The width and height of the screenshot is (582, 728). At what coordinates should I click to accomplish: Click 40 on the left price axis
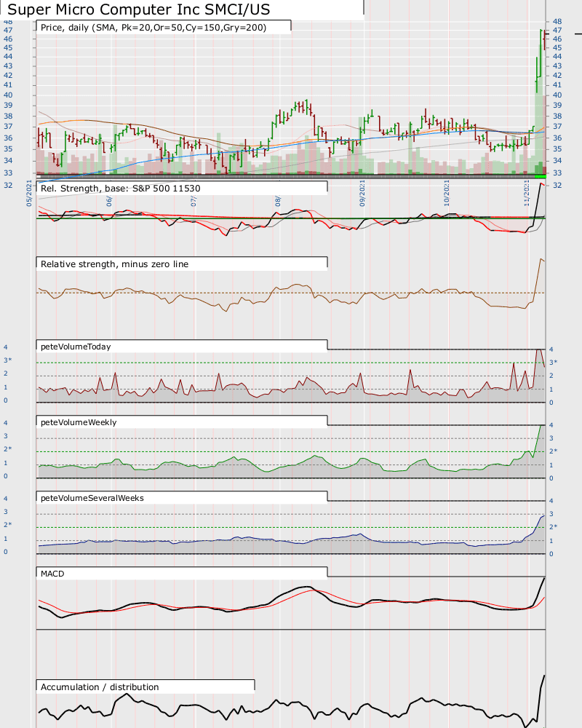click(x=8, y=95)
